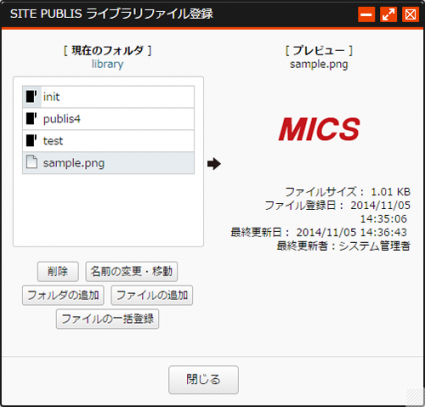The width and height of the screenshot is (425, 407).
Task: Click the resize grip in the dialog corner
Action: [414, 397]
